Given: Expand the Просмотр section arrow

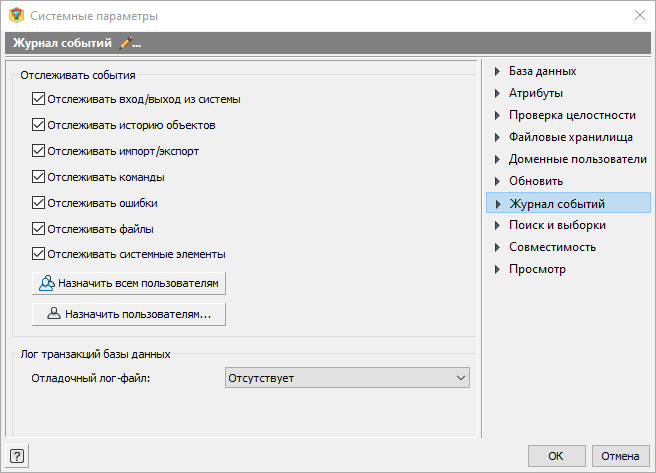Looking at the screenshot, I should pyautogui.click(x=497, y=269).
